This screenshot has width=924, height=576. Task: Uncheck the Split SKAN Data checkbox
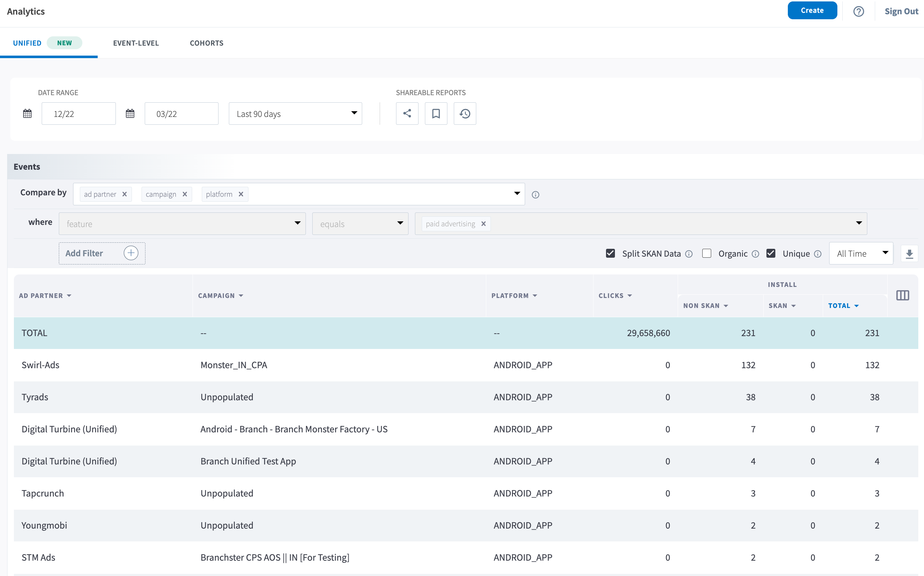coord(610,253)
